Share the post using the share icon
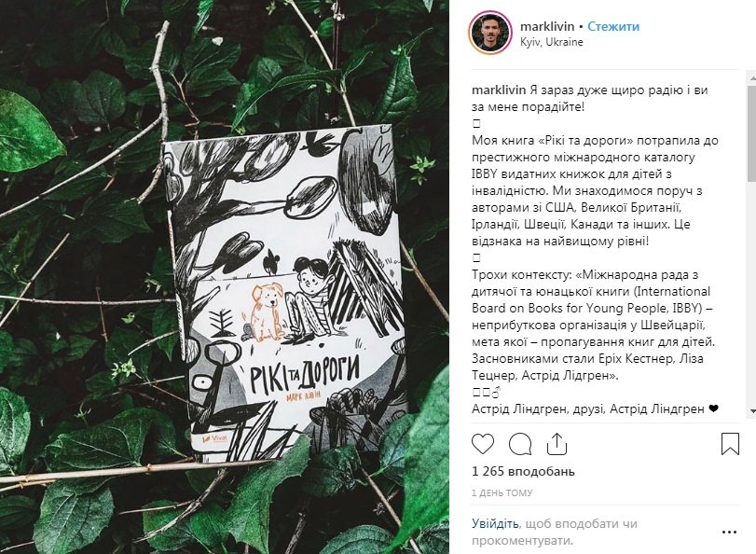The height and width of the screenshot is (554, 756). click(557, 444)
